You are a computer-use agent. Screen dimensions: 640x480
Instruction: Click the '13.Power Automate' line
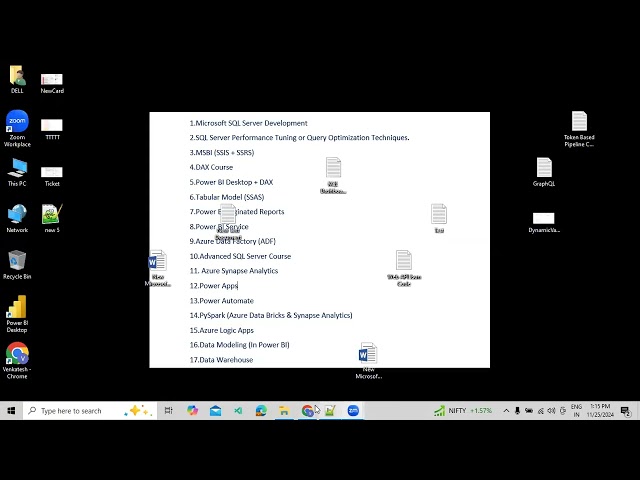coord(222,301)
